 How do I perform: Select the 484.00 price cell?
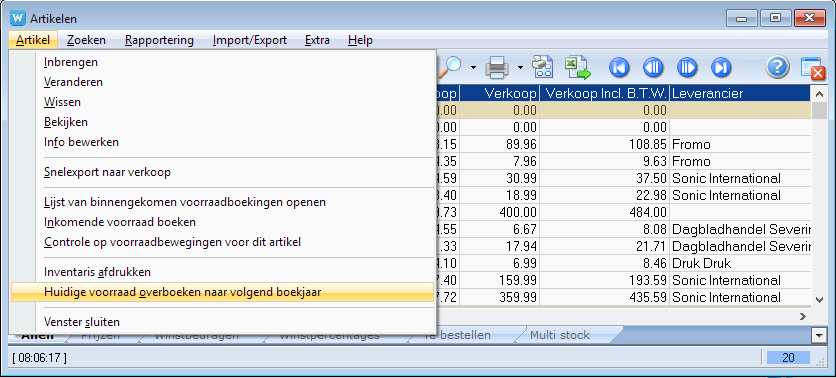tap(605, 213)
